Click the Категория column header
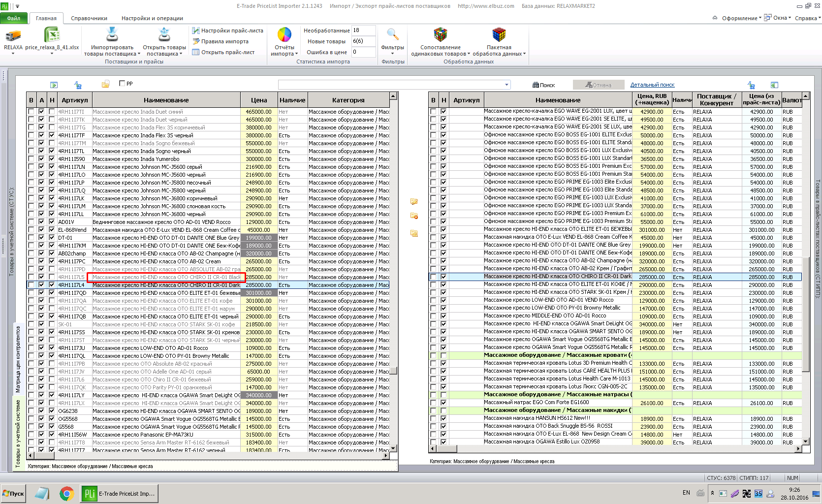The height and width of the screenshot is (504, 822). (348, 100)
